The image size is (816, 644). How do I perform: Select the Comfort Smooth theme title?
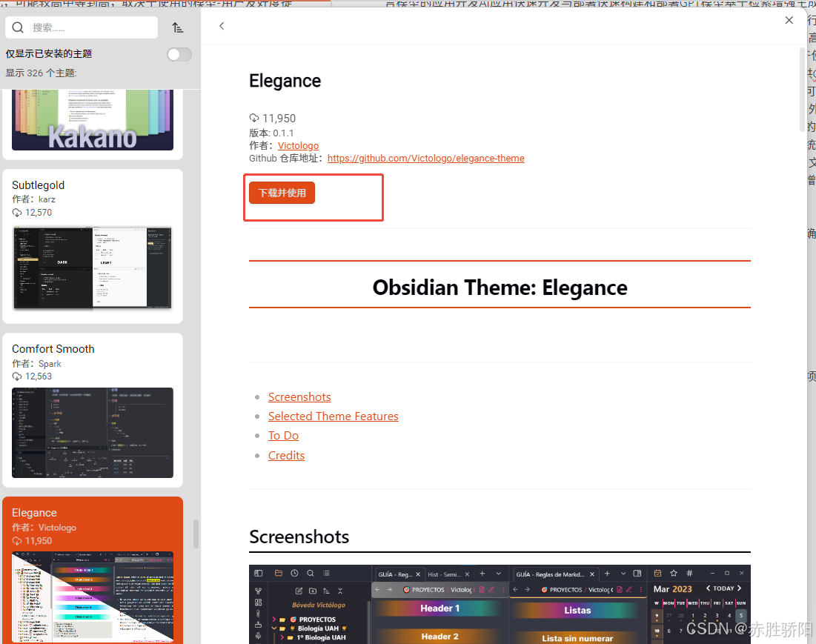[x=53, y=349]
